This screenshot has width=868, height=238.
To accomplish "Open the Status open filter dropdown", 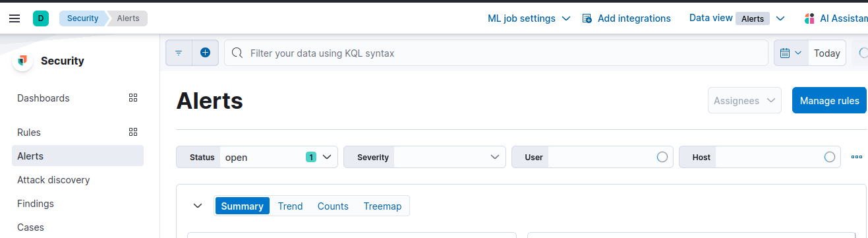I will click(257, 157).
